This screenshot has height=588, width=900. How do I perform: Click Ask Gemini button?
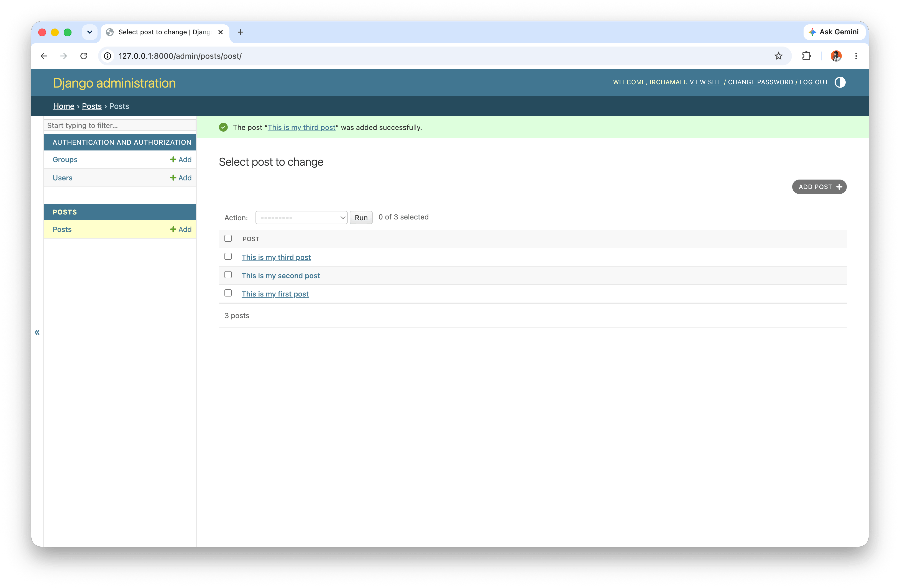[834, 32]
